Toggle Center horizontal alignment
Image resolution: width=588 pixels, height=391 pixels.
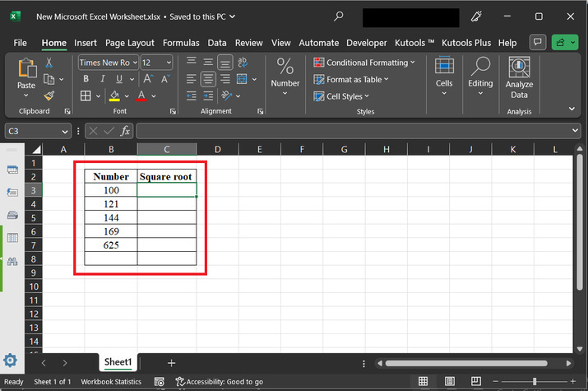click(207, 80)
